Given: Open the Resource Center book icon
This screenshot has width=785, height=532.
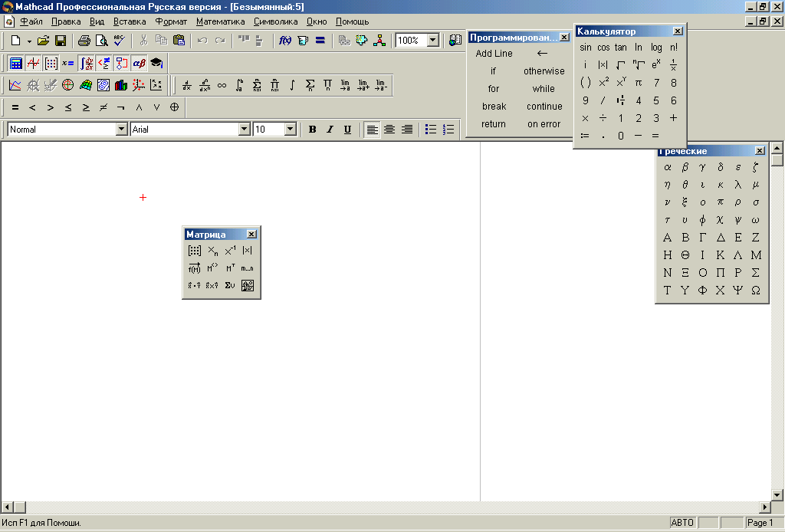Looking at the screenshot, I should pyautogui.click(x=455, y=41).
